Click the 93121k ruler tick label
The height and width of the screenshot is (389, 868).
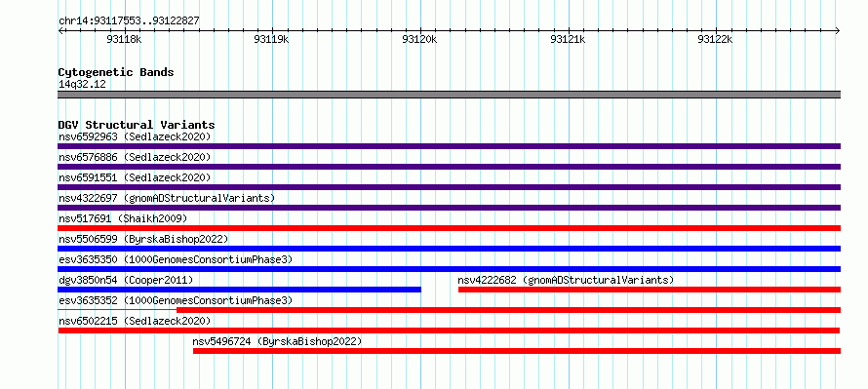click(x=568, y=39)
